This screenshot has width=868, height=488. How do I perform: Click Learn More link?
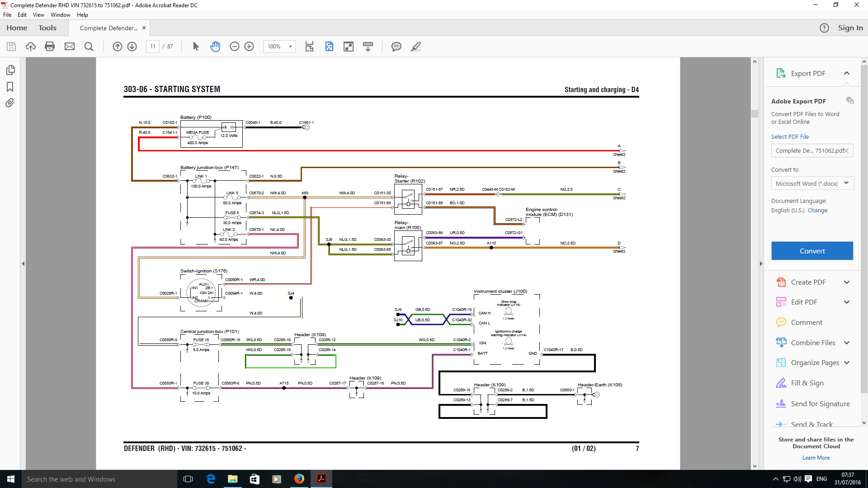816,458
